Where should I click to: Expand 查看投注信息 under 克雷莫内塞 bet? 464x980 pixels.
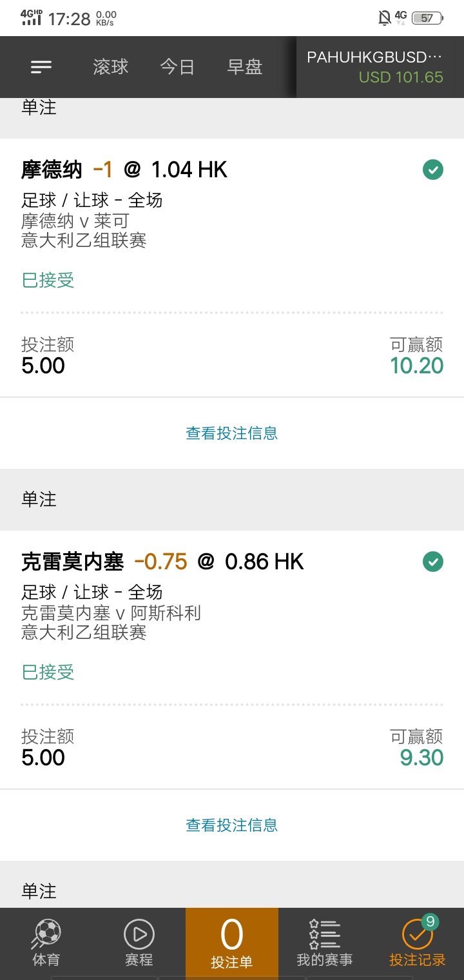tap(232, 825)
